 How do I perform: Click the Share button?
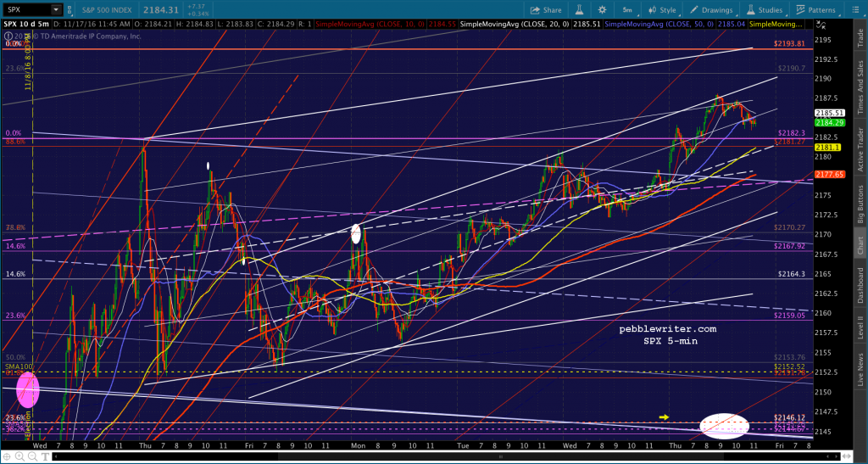click(x=546, y=10)
